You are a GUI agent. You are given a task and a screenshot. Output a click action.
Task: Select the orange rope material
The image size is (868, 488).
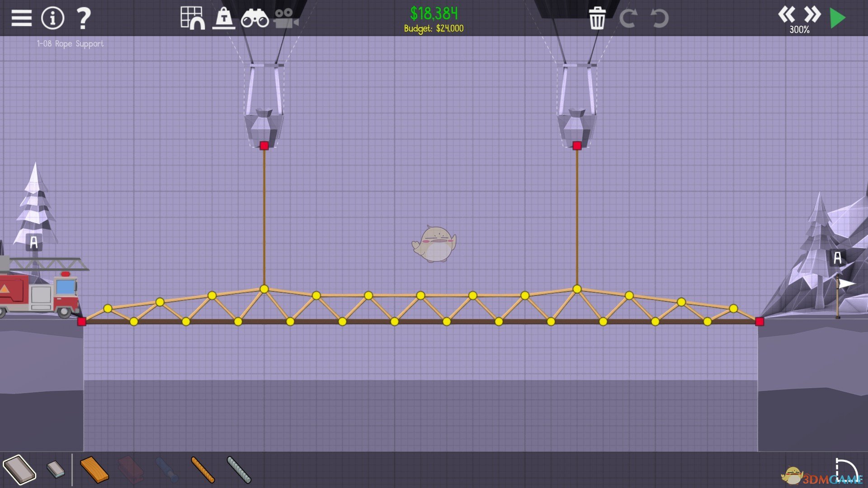(x=203, y=470)
